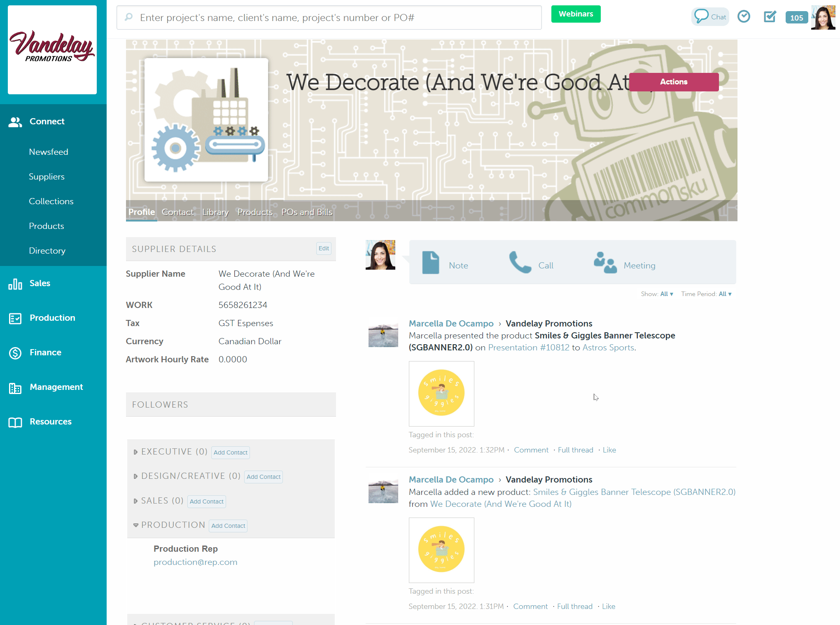840x625 pixels.
Task: Log a Call with the phone icon
Action: tap(520, 263)
